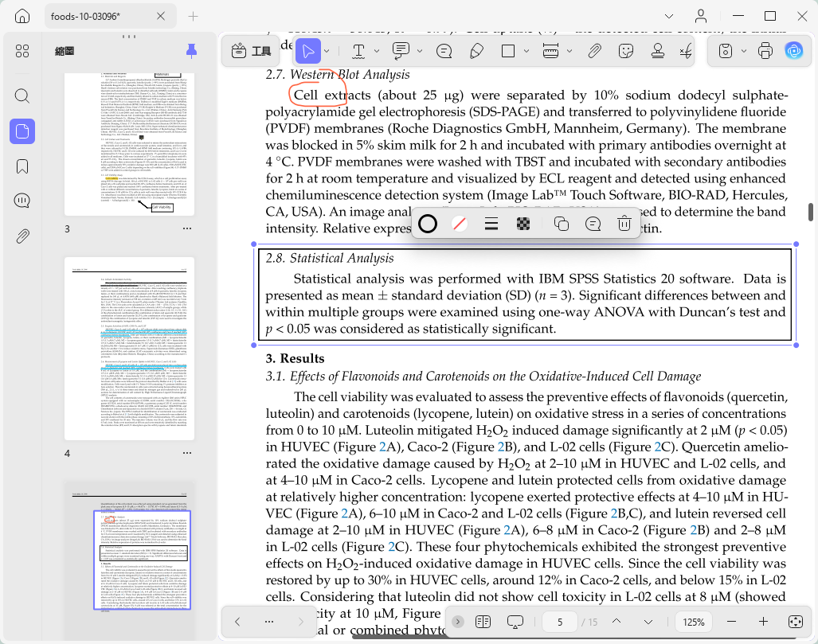Click the print icon
Viewport: 818px width, 644px height.
765,51
